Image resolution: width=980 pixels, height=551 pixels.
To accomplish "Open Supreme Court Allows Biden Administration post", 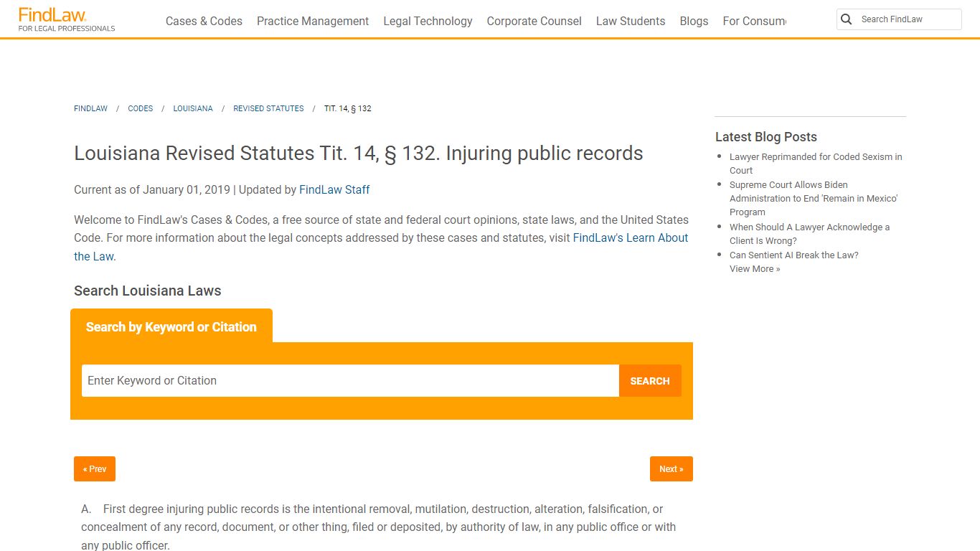I will (814, 198).
